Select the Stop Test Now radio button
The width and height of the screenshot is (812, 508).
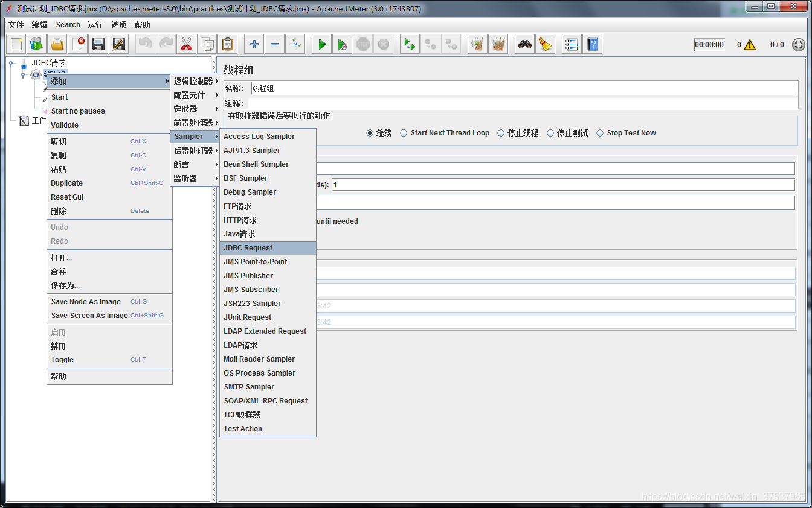[601, 133]
